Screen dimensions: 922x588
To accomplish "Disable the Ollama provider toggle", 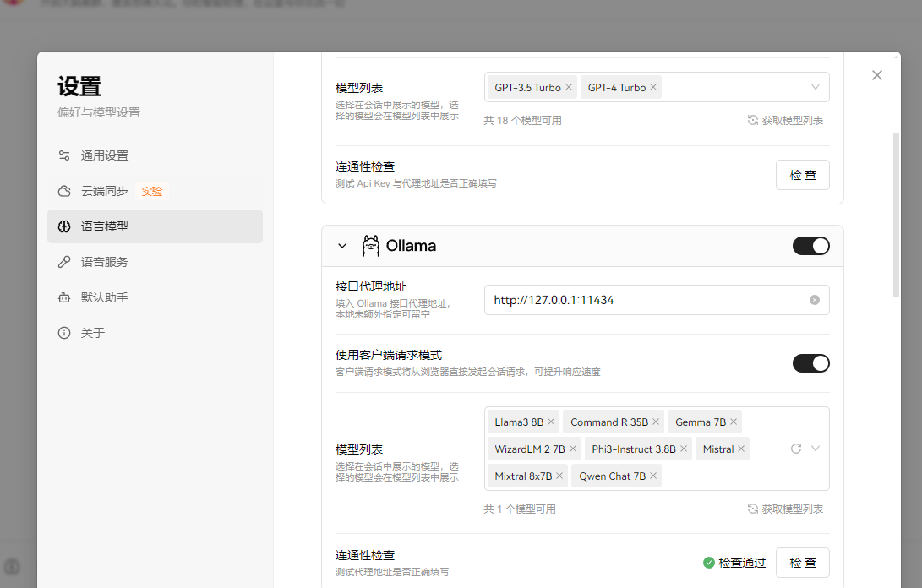I will 810,245.
